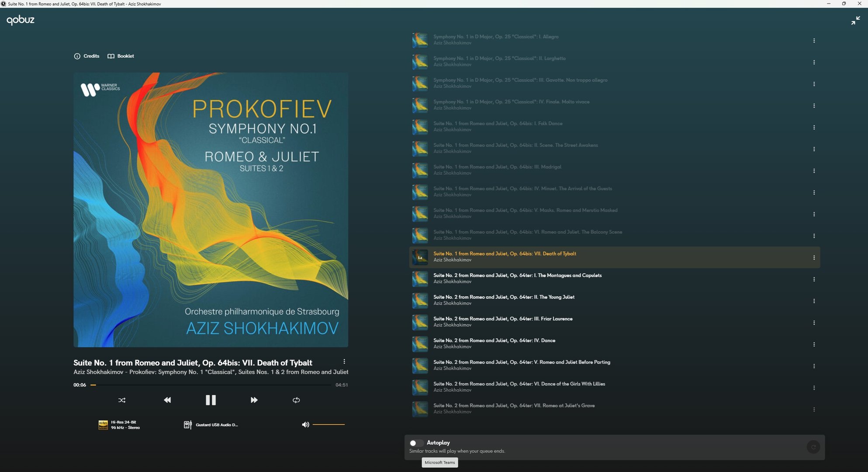
Task: Play I. The Montagues and Capulets
Action: tap(615, 278)
